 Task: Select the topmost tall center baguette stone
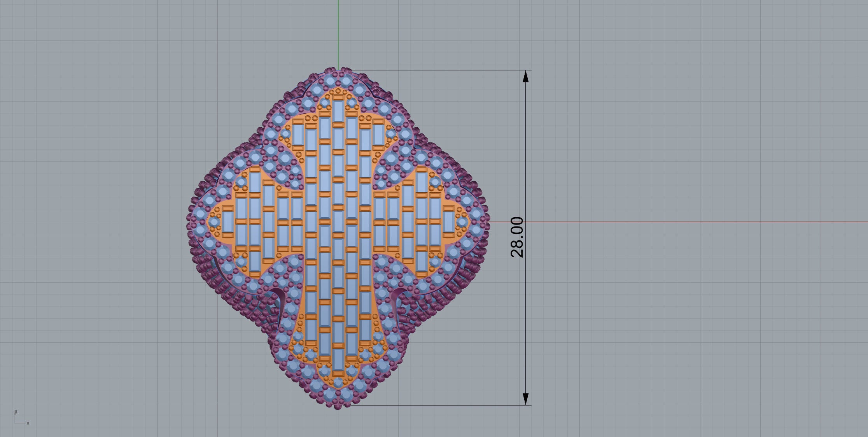(x=338, y=111)
